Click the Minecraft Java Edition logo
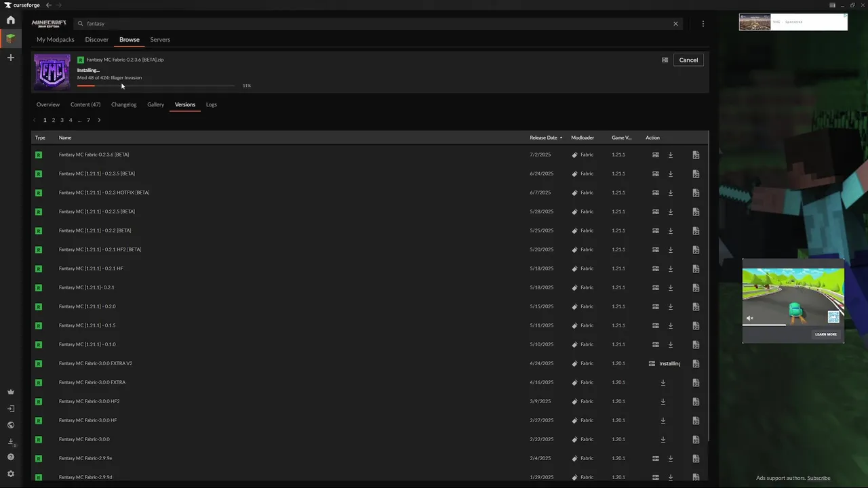868x488 pixels. tap(49, 24)
